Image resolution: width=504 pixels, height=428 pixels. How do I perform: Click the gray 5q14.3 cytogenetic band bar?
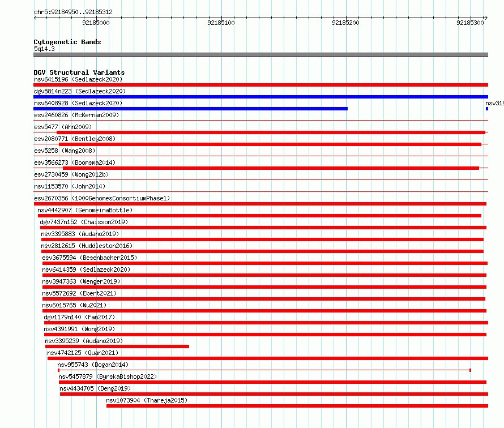click(260, 55)
